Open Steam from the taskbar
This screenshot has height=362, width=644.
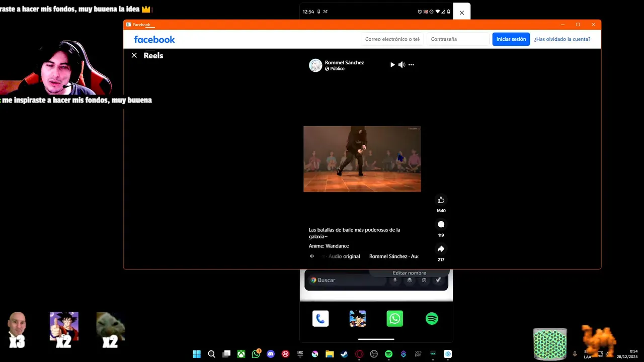click(x=344, y=354)
